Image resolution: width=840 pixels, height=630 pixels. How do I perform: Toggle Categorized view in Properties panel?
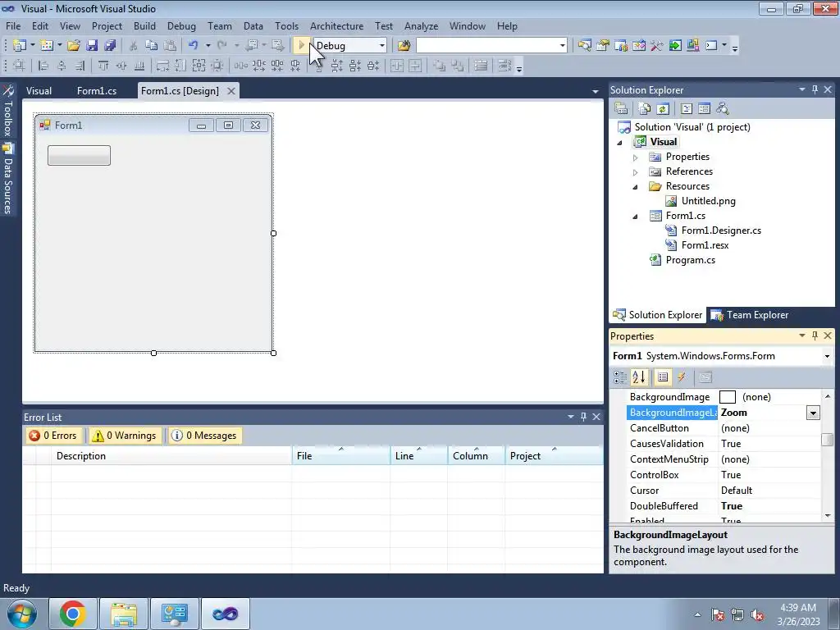pos(620,377)
